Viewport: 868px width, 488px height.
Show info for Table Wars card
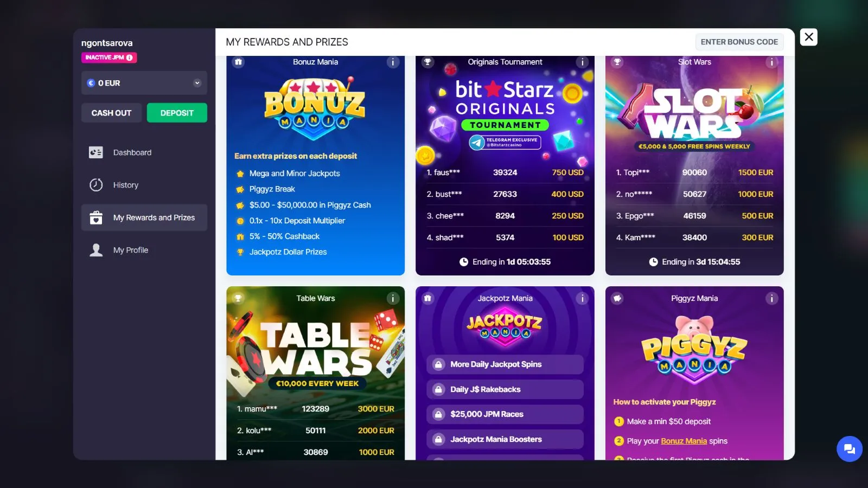tap(393, 298)
